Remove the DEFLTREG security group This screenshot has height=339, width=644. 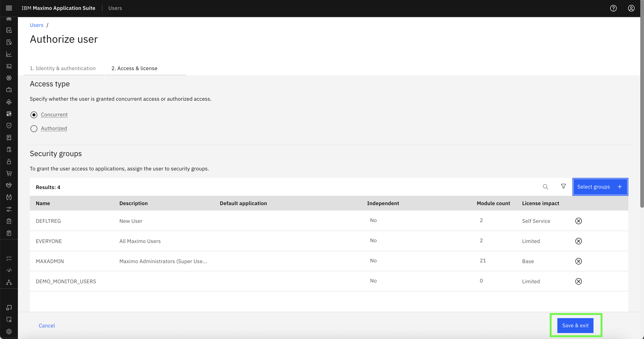[578, 221]
